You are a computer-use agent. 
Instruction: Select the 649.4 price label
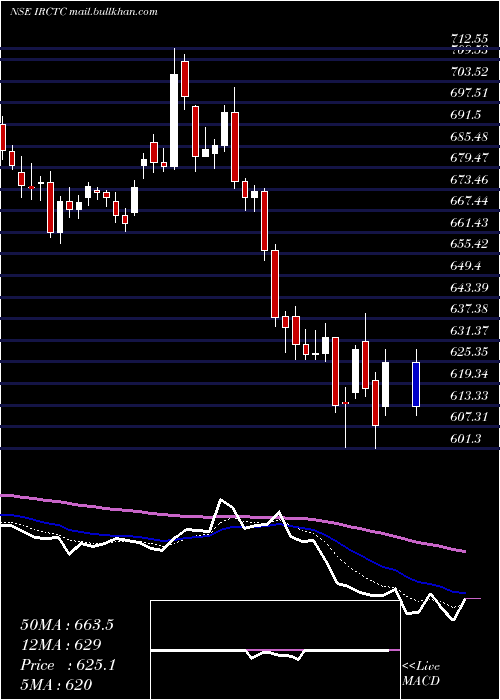tap(465, 266)
